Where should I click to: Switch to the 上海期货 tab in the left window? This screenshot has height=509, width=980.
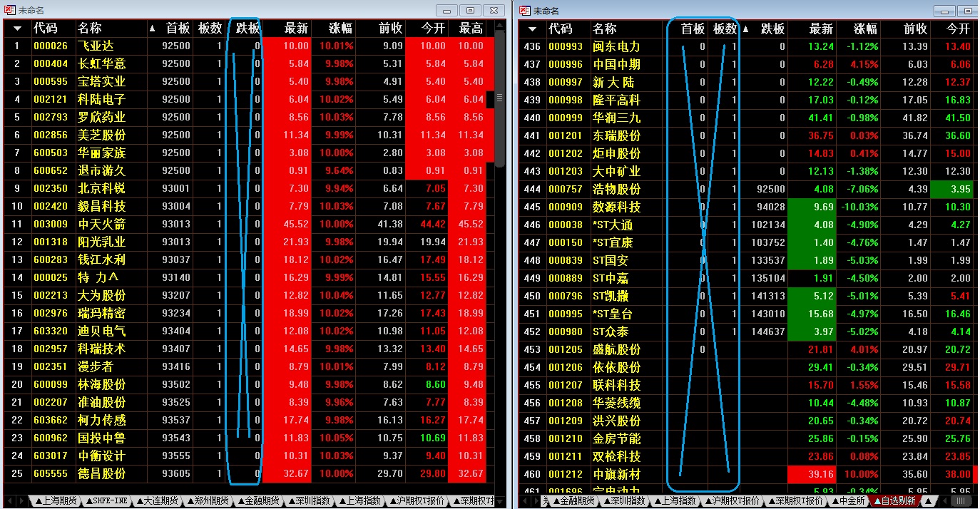(56, 500)
